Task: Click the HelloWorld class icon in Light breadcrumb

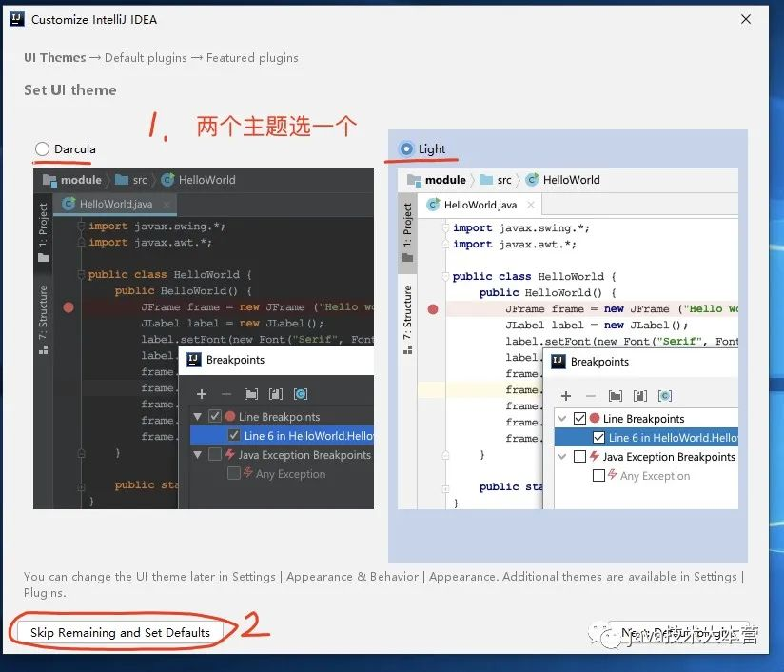Action: pos(533,179)
